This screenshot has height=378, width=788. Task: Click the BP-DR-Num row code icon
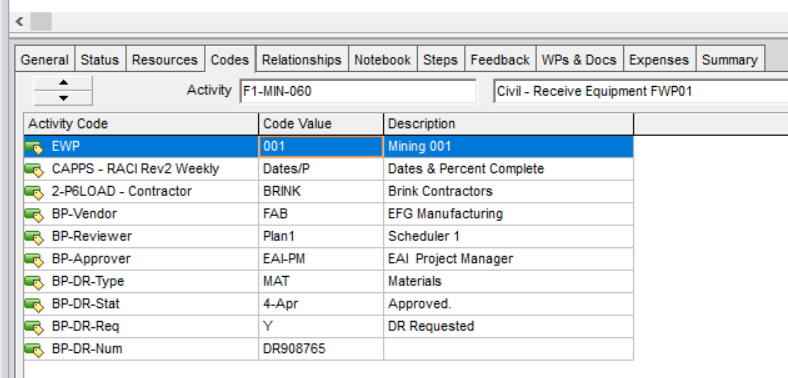point(34,349)
